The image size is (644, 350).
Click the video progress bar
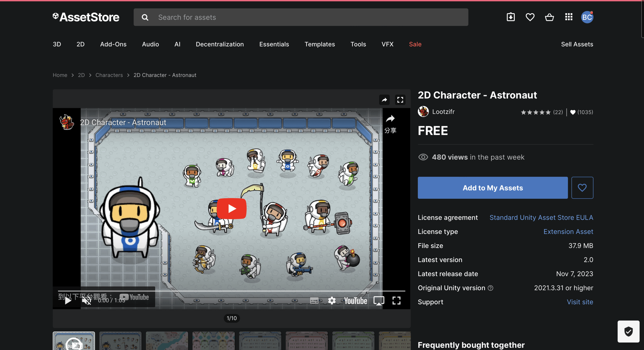231,291
